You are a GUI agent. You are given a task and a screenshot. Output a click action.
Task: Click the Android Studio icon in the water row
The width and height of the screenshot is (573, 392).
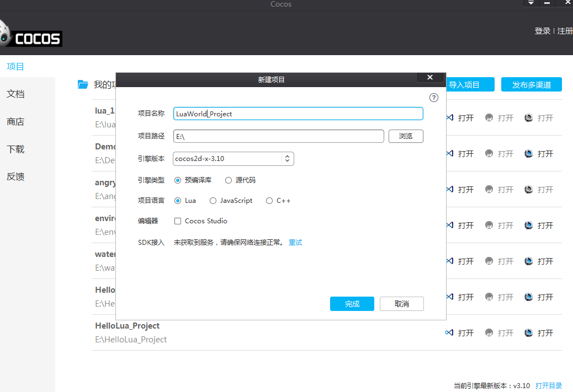pos(489,261)
